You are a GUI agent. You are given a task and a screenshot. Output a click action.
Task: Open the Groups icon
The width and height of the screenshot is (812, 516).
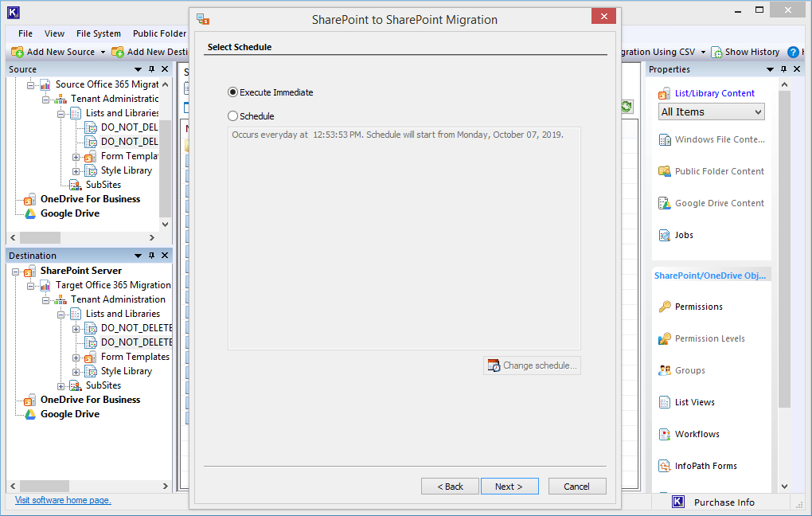pyautogui.click(x=665, y=370)
